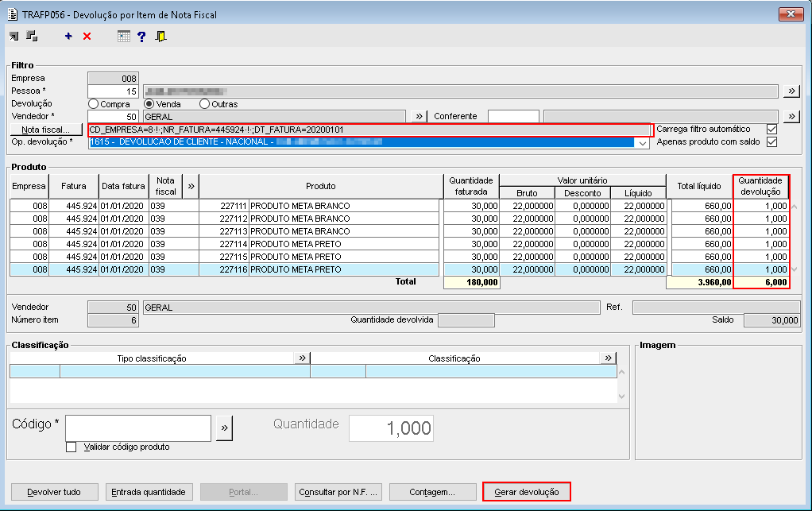This screenshot has width=812, height=511.
Task: Open lookup button next to Código field
Action: (x=224, y=428)
